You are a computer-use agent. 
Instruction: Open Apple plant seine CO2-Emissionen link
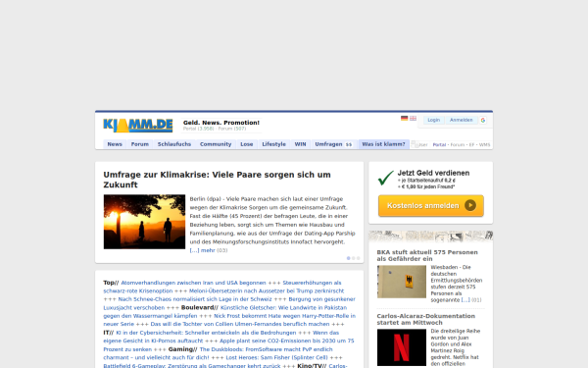pos(287,341)
